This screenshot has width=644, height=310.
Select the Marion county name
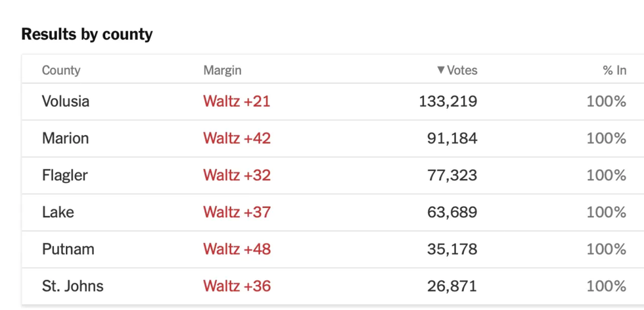tap(65, 138)
